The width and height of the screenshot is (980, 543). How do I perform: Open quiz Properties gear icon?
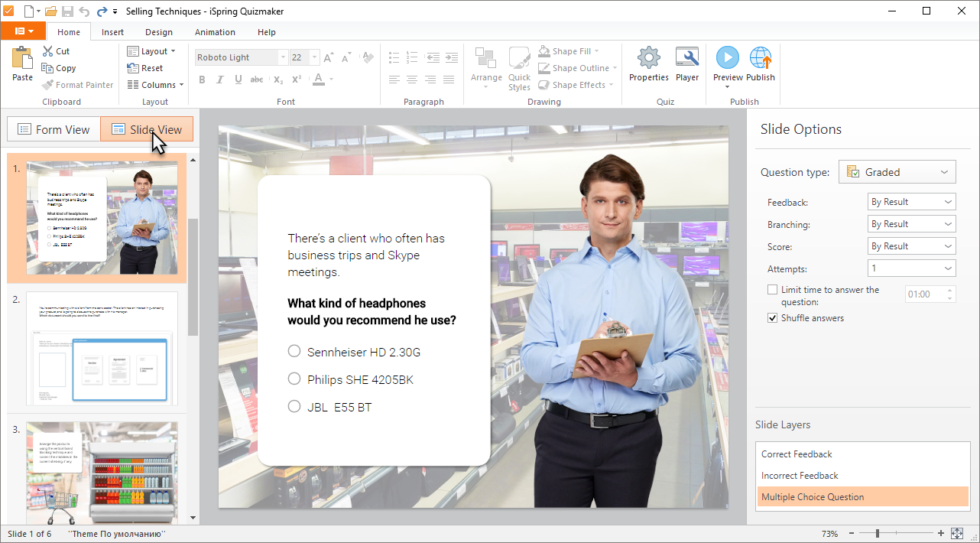648,58
